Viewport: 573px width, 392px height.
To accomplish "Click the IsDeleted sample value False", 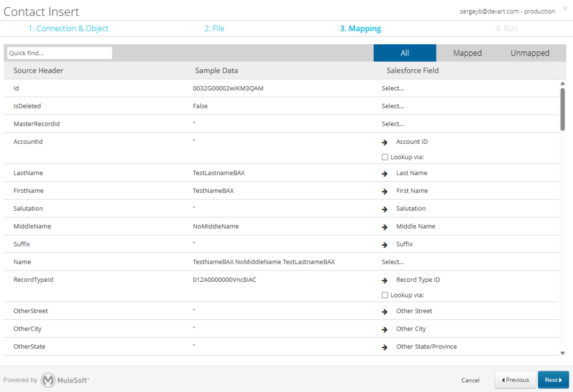I will pyautogui.click(x=200, y=106).
